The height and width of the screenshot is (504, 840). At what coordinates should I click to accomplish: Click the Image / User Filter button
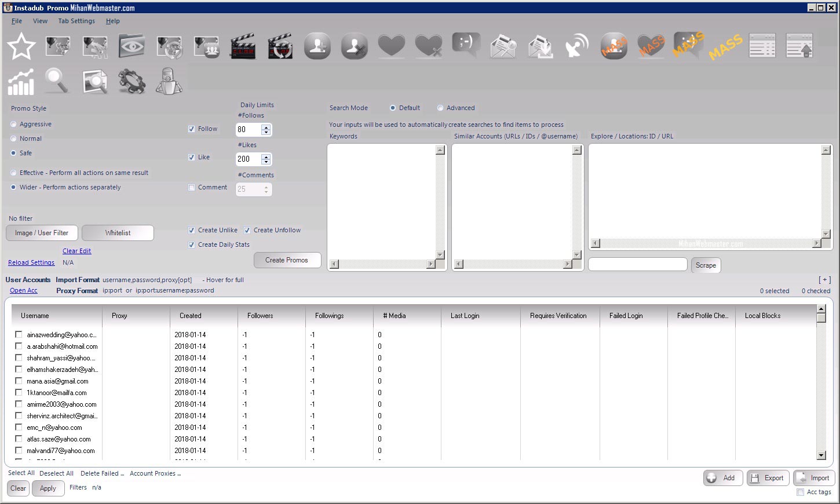point(42,233)
